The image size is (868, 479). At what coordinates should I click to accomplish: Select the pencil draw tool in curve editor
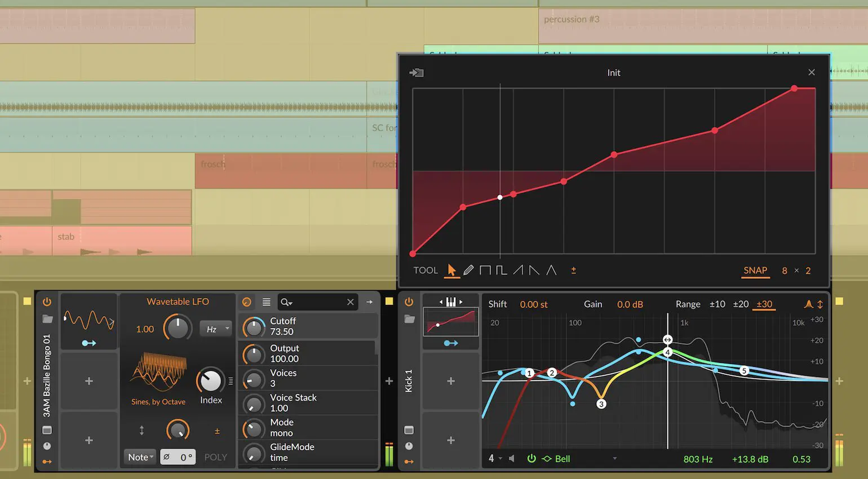click(x=468, y=270)
